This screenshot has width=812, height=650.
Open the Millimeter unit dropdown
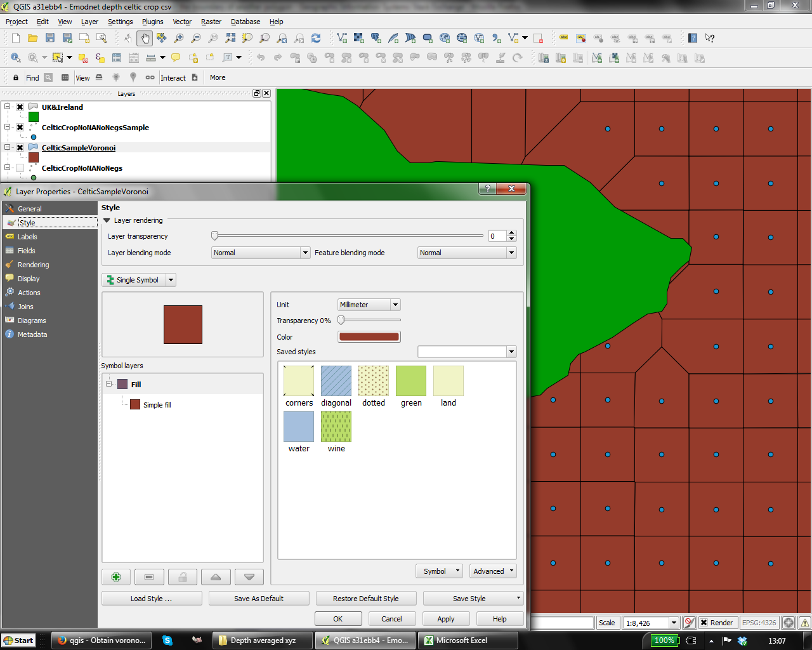pos(369,305)
